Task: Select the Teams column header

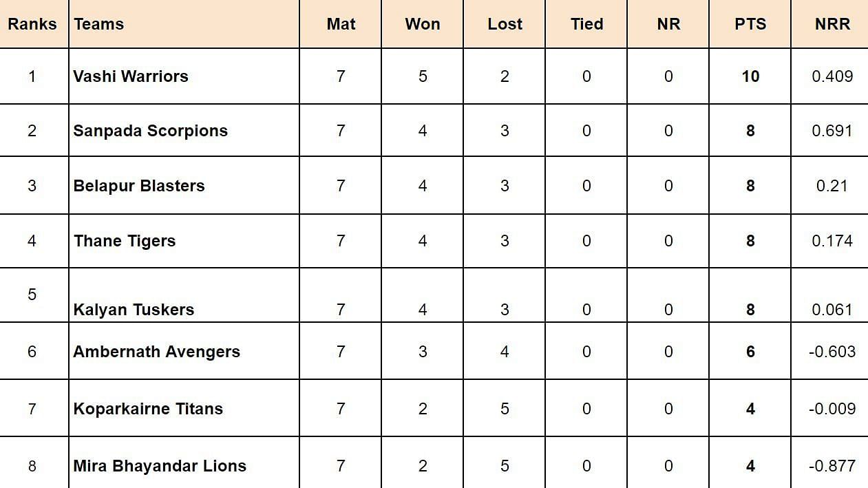Action: click(99, 24)
